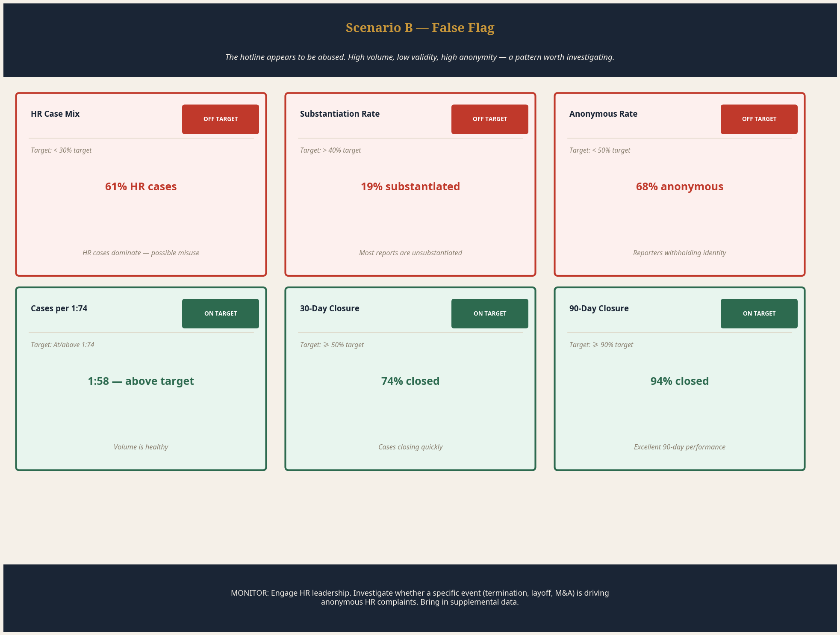Click the ON TARGET badge on 90-Day Closure
Viewport: 840px width, 635px height.
759,313
